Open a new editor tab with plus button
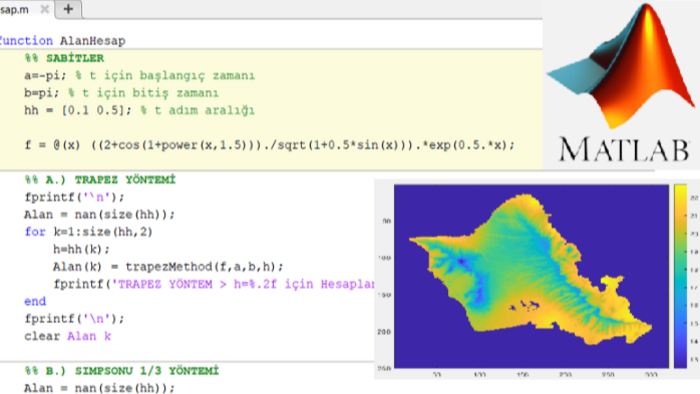 (x=68, y=9)
